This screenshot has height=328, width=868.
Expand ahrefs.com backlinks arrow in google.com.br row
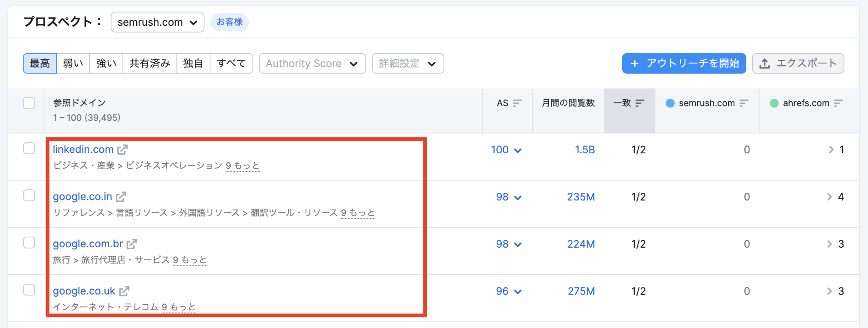(x=830, y=244)
